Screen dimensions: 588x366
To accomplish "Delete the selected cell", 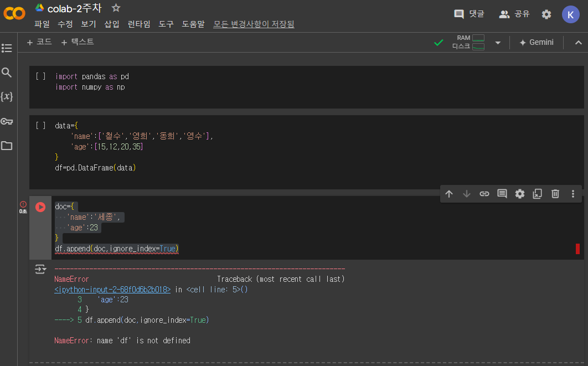I will pyautogui.click(x=555, y=194).
